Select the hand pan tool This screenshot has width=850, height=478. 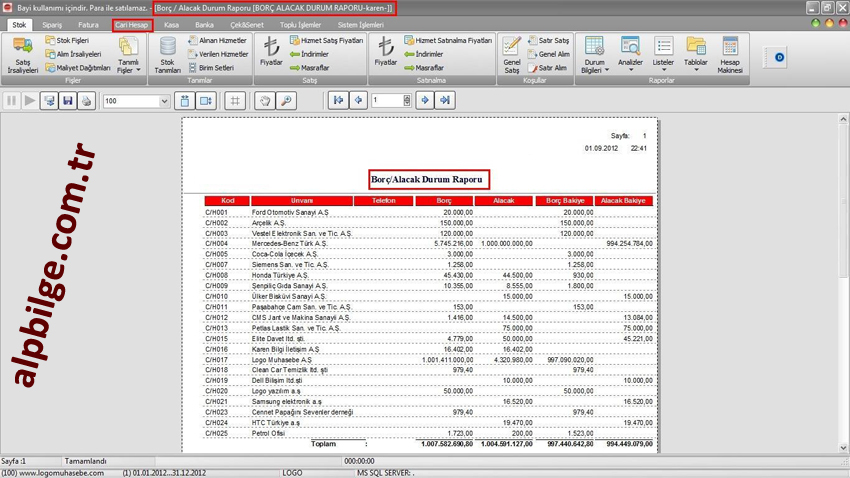265,101
